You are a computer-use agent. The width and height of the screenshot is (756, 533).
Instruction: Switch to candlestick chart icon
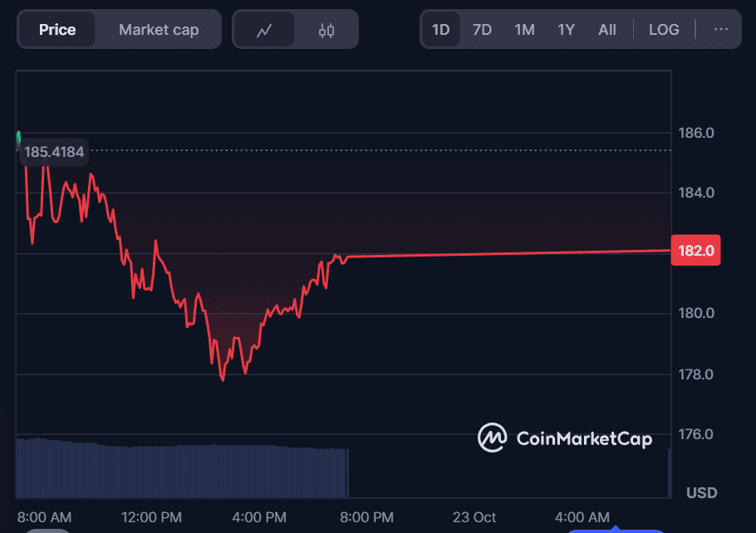click(x=326, y=30)
